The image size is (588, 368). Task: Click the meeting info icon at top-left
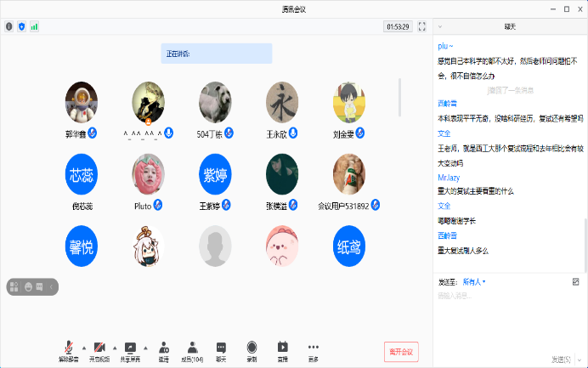tap(9, 26)
